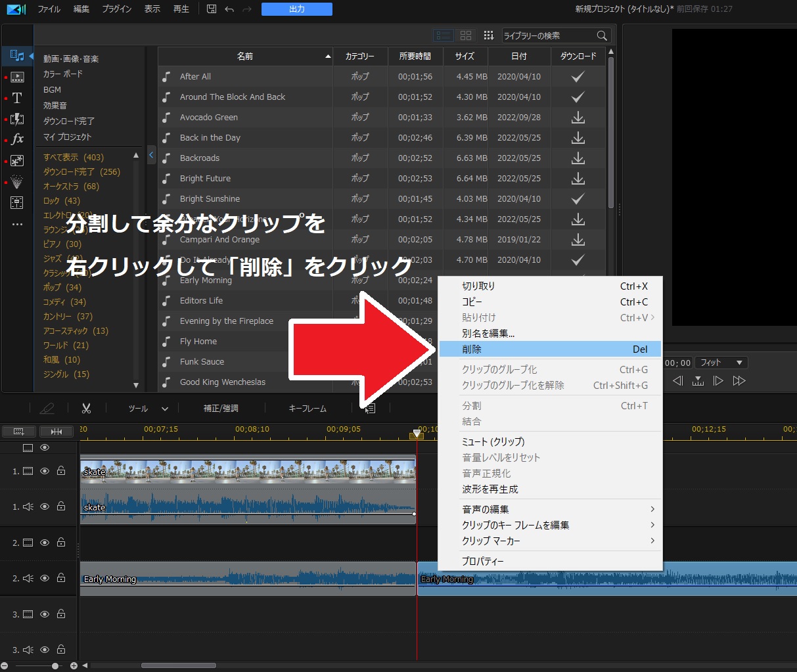The image size is (797, 672).
Task: Select the 効果音 library category
Action: (x=55, y=106)
